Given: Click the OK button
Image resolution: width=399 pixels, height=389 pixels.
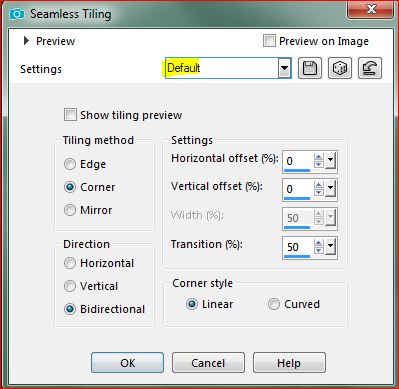Looking at the screenshot, I should coord(127,363).
